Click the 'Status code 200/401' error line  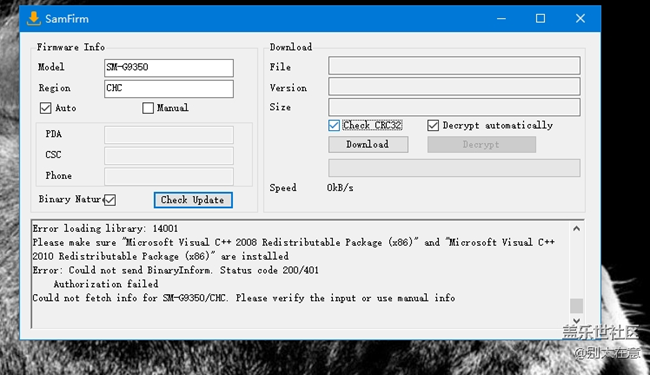[x=175, y=271]
